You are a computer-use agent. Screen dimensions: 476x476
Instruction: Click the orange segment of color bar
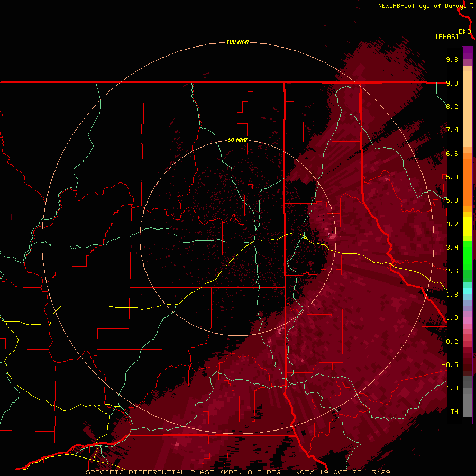point(467,182)
